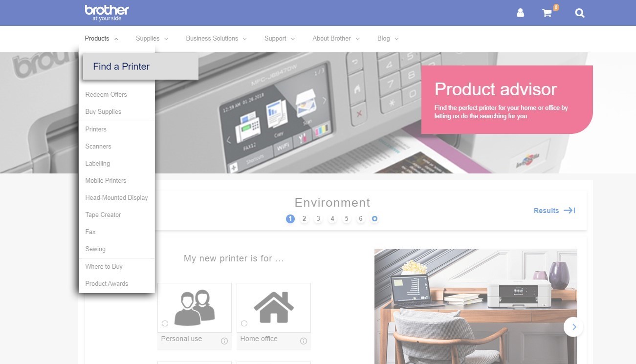The height and width of the screenshot is (364, 636).
Task: Open the shopping cart
Action: [548, 13]
